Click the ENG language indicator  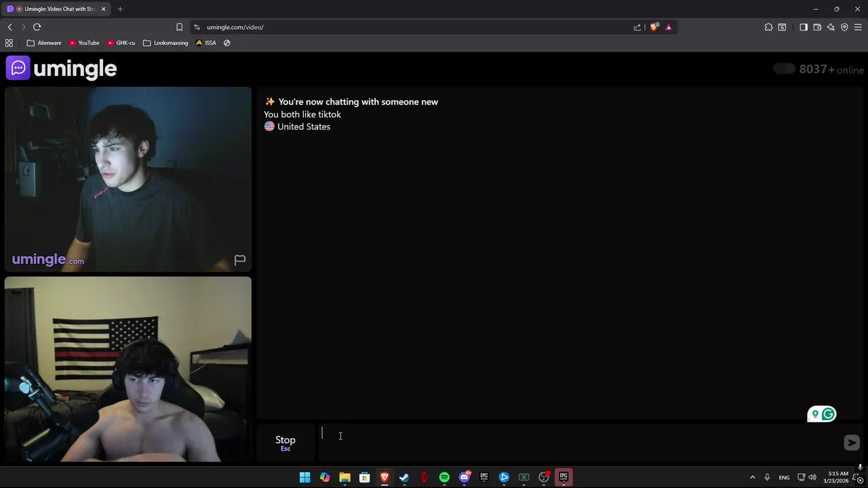click(784, 477)
